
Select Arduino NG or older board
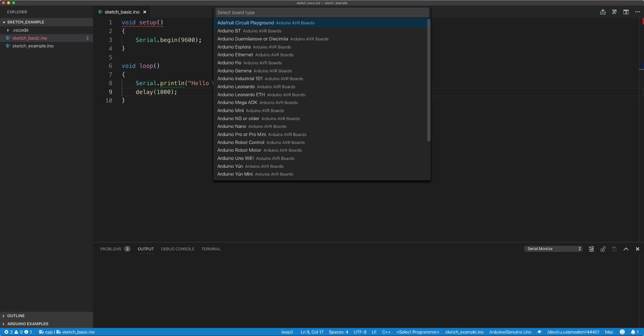[321, 119]
